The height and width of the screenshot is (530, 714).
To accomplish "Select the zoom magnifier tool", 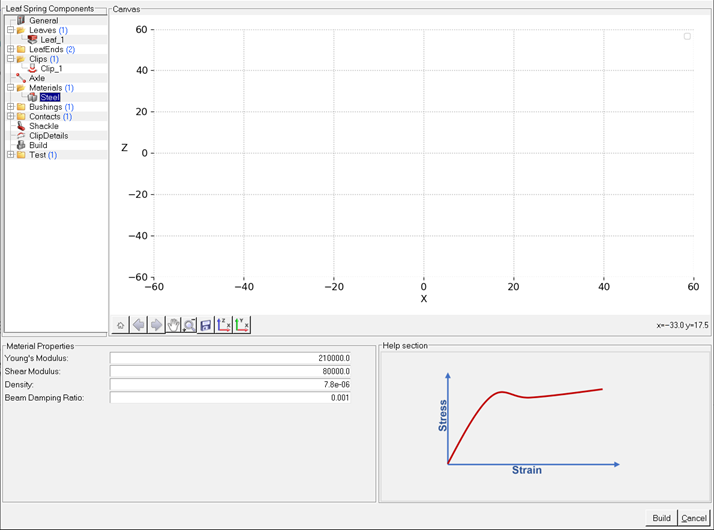I will (x=189, y=325).
